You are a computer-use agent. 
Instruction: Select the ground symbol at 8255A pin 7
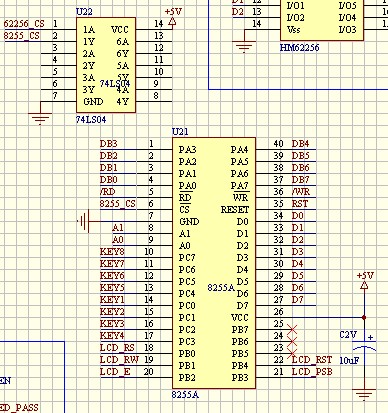(x=83, y=221)
